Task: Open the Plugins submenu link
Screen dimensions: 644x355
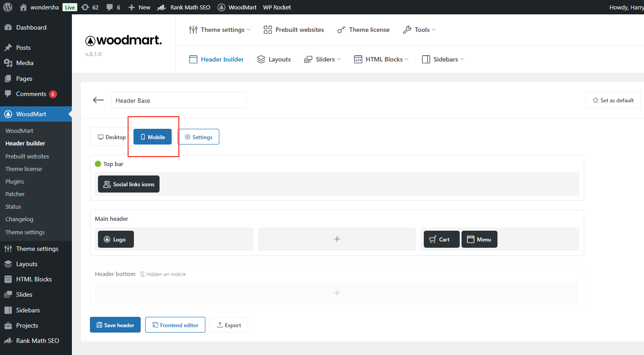Action: click(x=15, y=181)
